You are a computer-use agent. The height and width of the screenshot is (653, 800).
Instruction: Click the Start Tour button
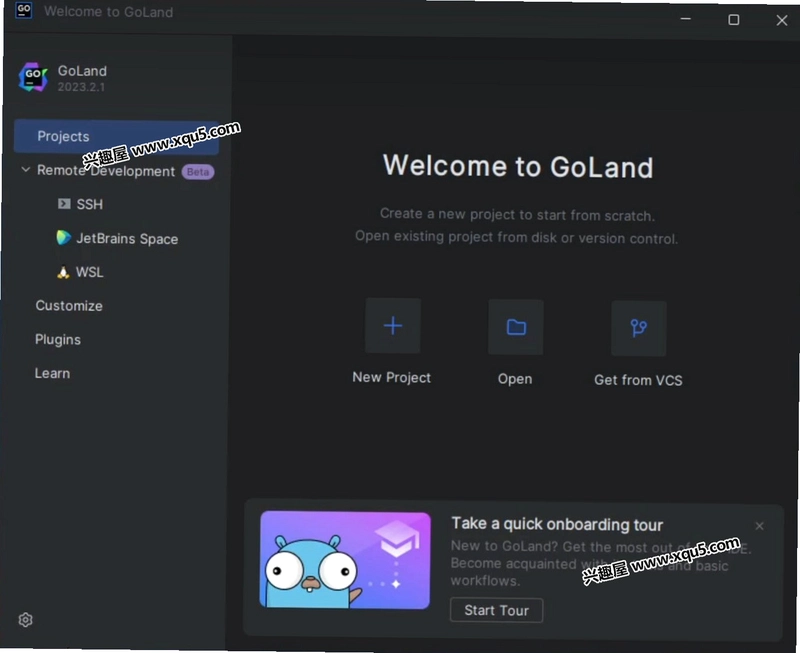point(496,610)
